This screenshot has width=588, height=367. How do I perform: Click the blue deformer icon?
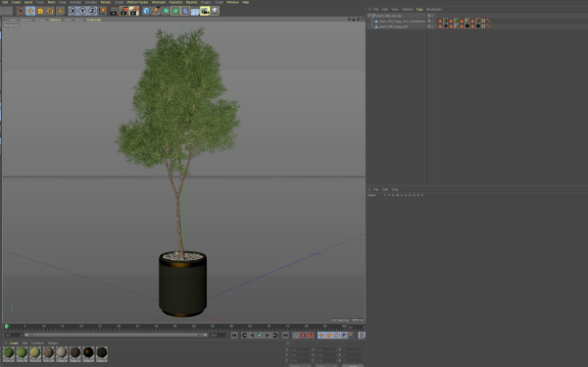click(x=185, y=11)
